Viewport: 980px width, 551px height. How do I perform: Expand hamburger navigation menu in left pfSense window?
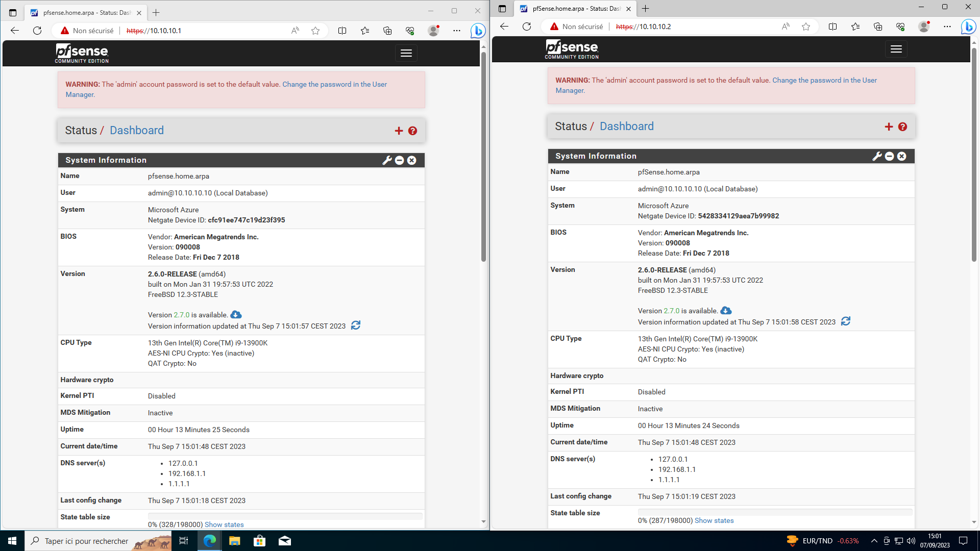click(x=406, y=53)
